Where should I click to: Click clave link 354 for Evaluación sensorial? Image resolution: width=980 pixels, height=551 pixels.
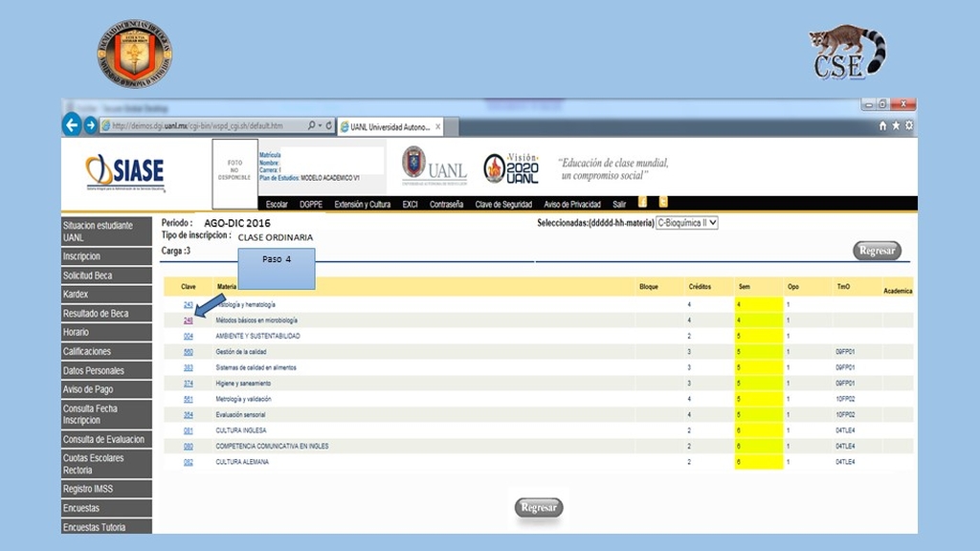(x=189, y=415)
